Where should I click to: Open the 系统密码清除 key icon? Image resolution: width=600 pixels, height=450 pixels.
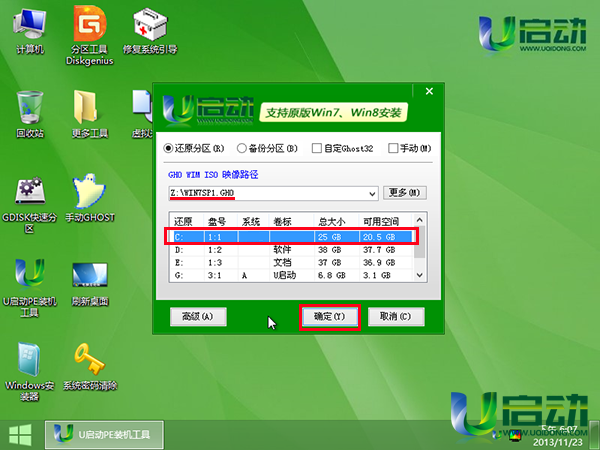click(90, 360)
